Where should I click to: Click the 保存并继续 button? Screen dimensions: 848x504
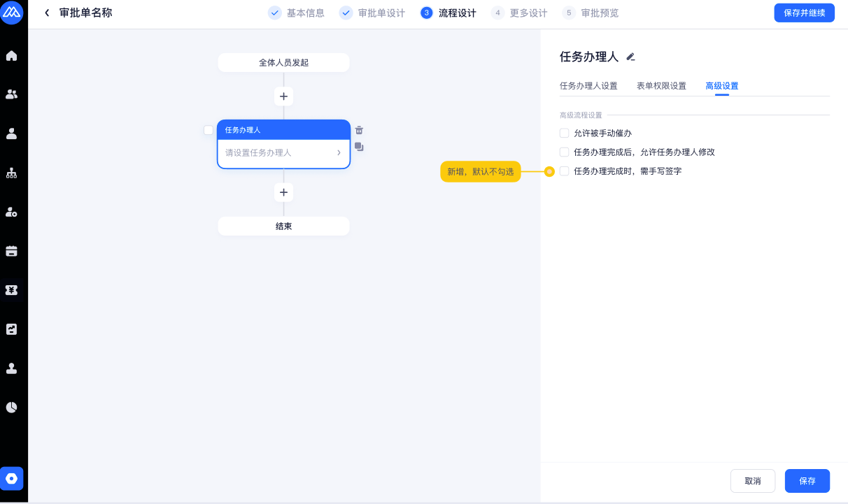[x=804, y=13]
